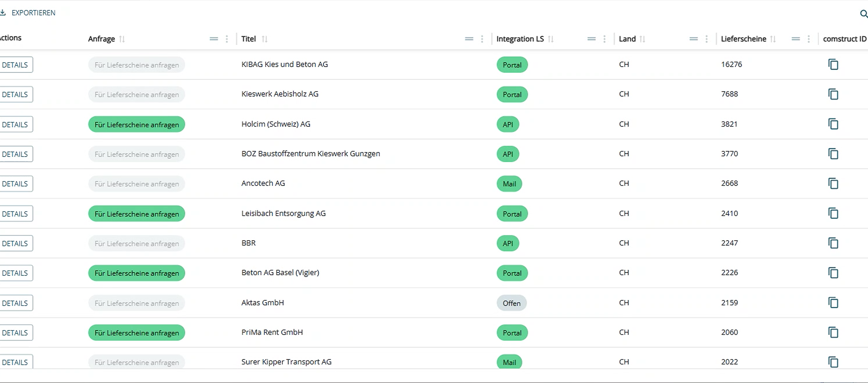The height and width of the screenshot is (383, 868).
Task: Click the Offen badge for Aktas GmbH
Action: (511, 303)
